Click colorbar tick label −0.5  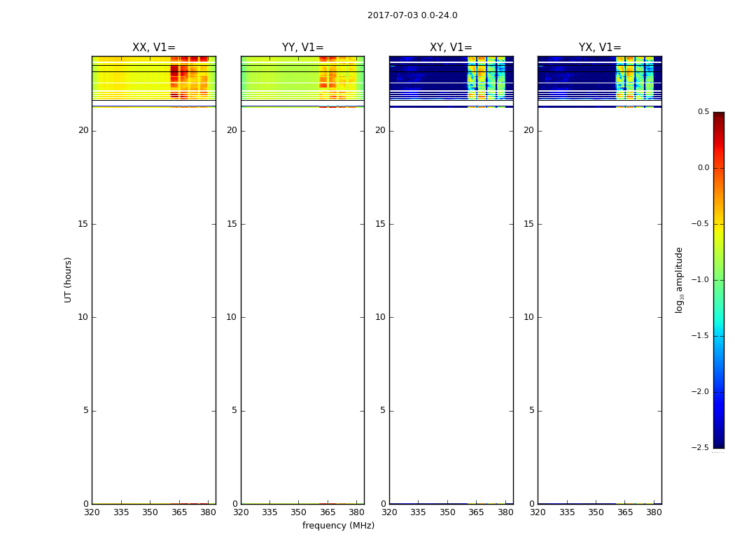click(700, 224)
